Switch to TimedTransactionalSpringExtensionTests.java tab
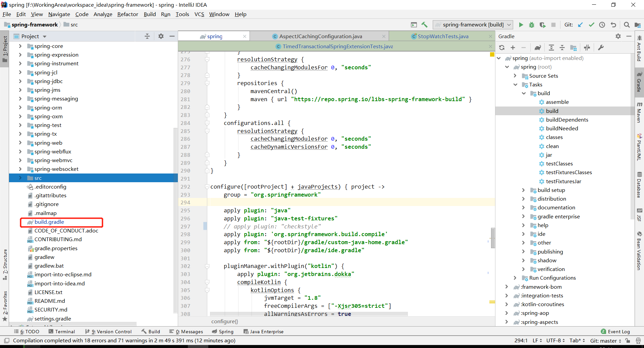This screenshot has width=644, height=348. tap(337, 46)
